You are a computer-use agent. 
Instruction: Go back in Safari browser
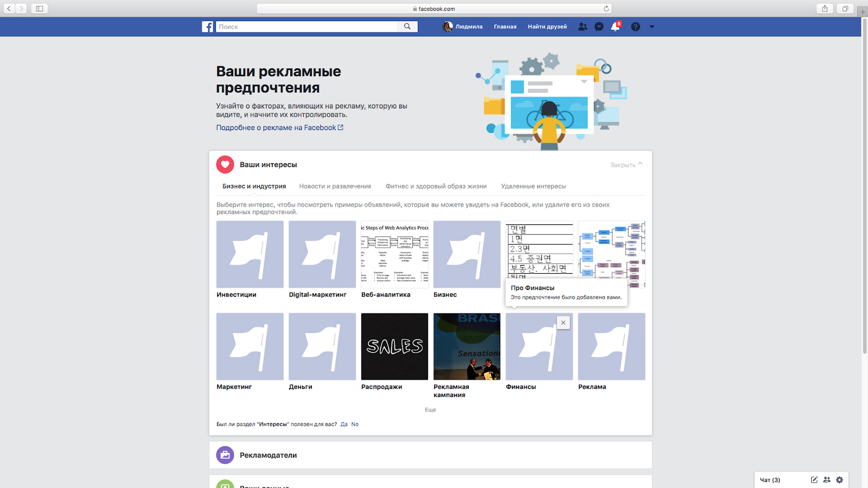click(9, 9)
